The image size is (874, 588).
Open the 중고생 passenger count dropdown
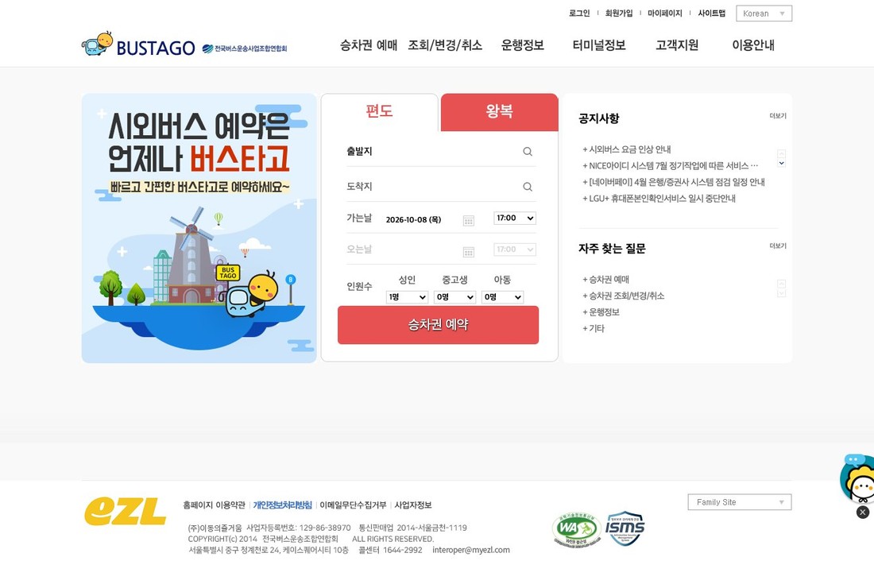454,297
